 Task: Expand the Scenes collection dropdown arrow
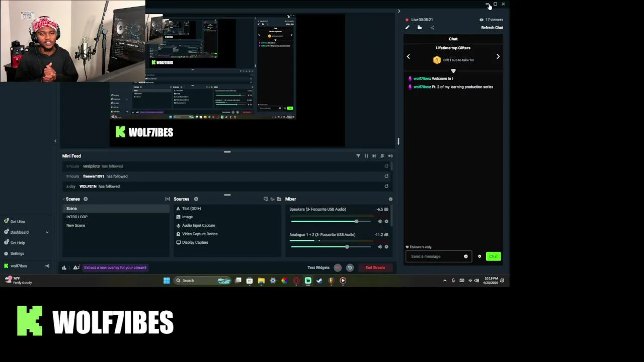63,199
